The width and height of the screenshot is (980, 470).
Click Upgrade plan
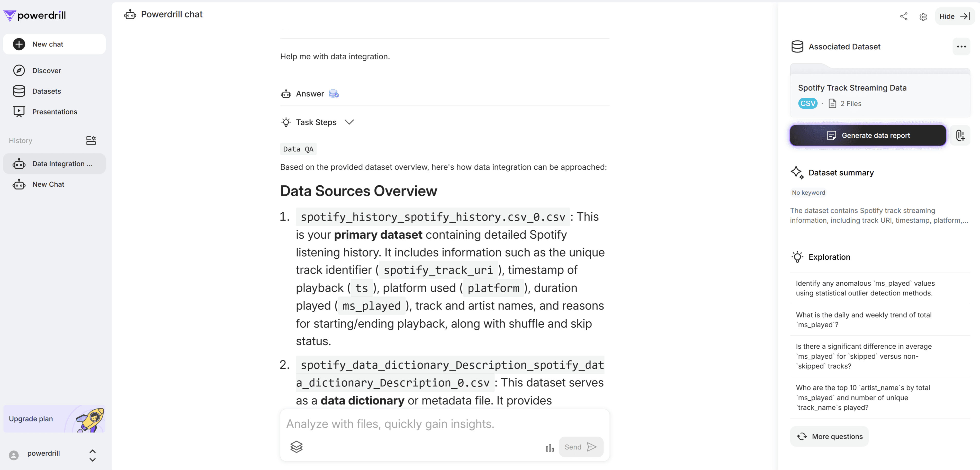55,419
